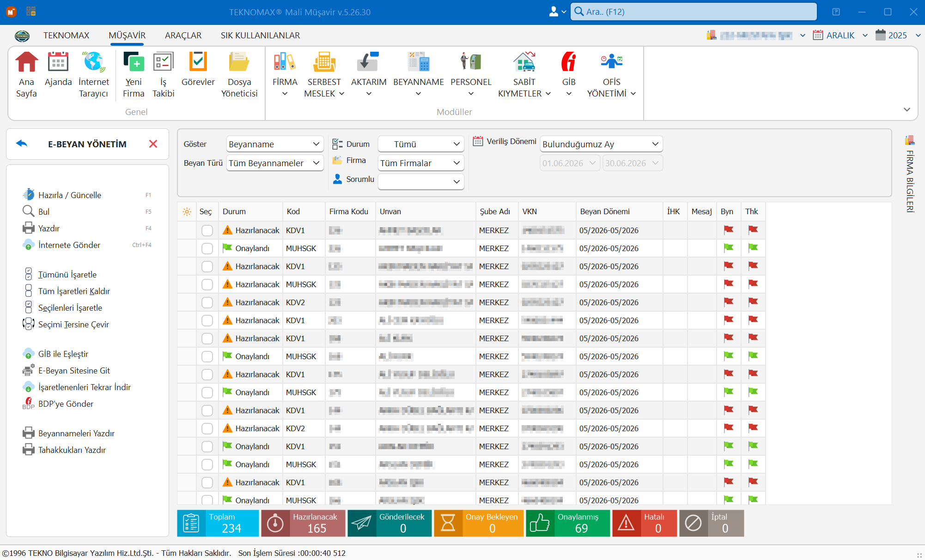
Task: Open the Durum dropdown
Action: pos(421,144)
